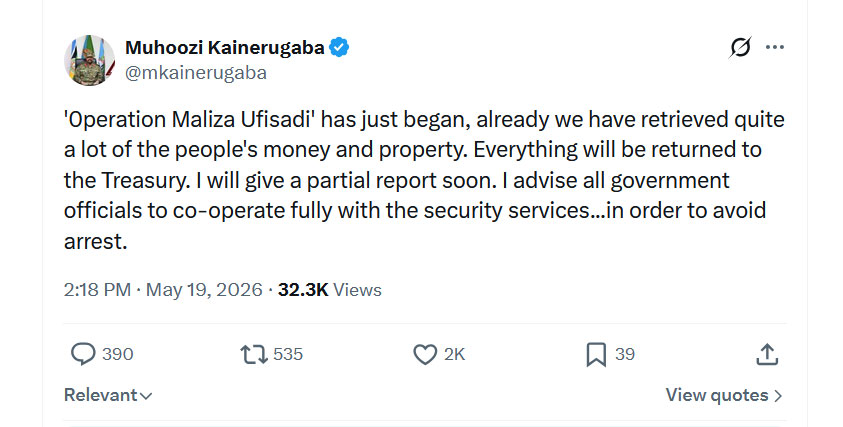This screenshot has width=843, height=427.
Task: Open the three-dot more options menu
Action: pos(775,47)
